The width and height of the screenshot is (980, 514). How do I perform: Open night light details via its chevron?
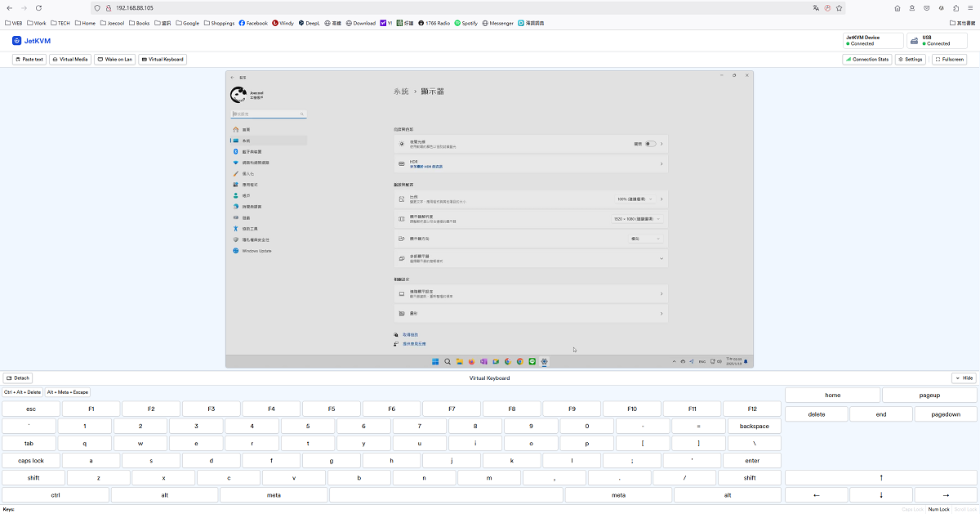[661, 144]
